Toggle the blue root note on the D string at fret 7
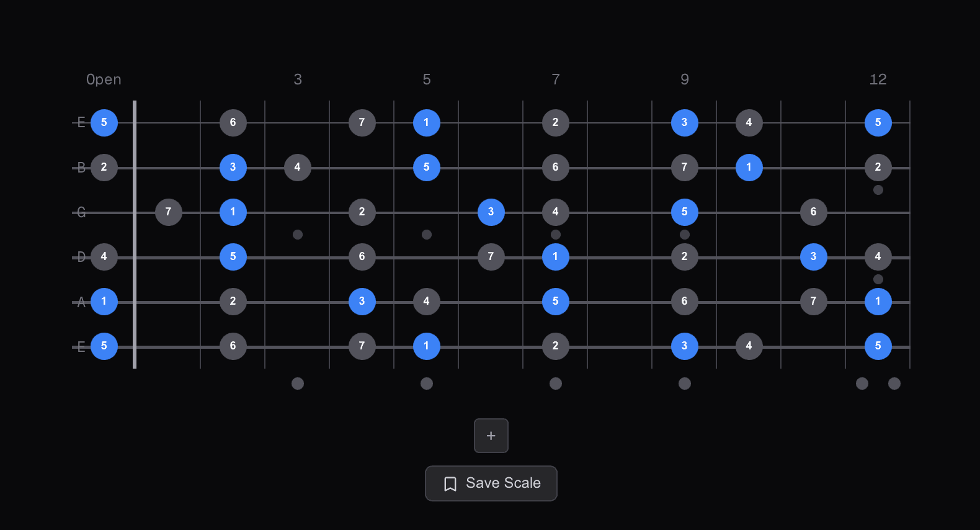Viewport: 980px width, 530px height. tap(555, 256)
